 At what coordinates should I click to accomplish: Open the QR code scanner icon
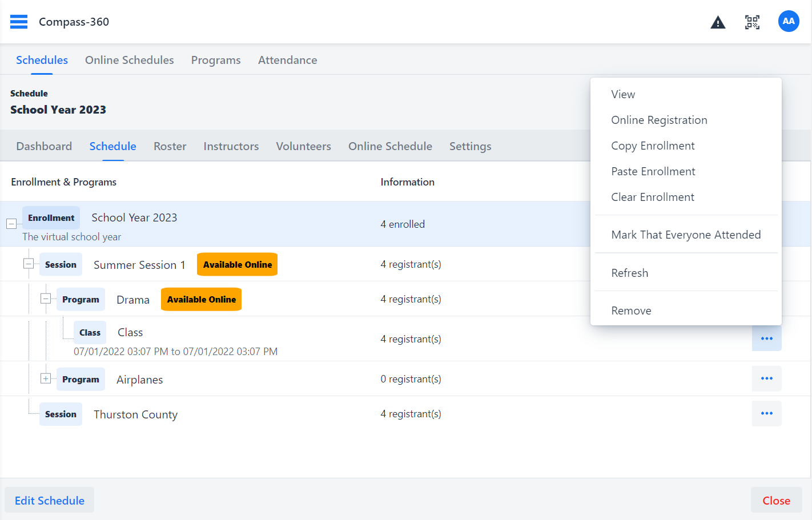click(x=752, y=22)
